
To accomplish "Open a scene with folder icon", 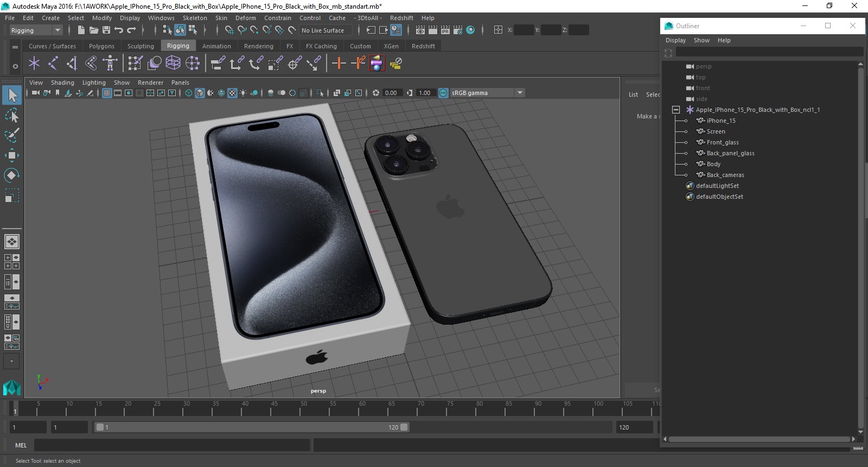I will point(93,30).
